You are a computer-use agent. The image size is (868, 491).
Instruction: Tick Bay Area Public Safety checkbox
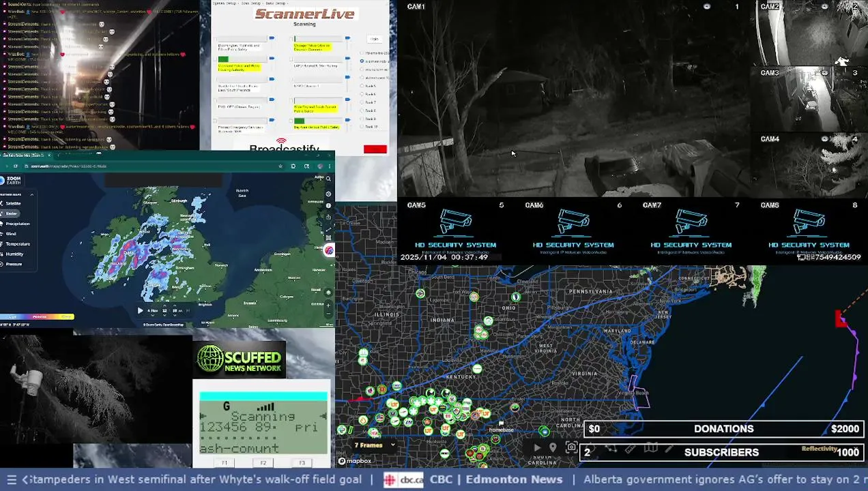click(x=291, y=121)
